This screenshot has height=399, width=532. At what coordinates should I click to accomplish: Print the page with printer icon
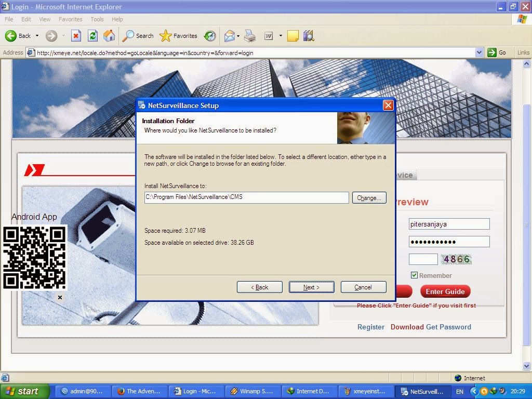point(250,36)
